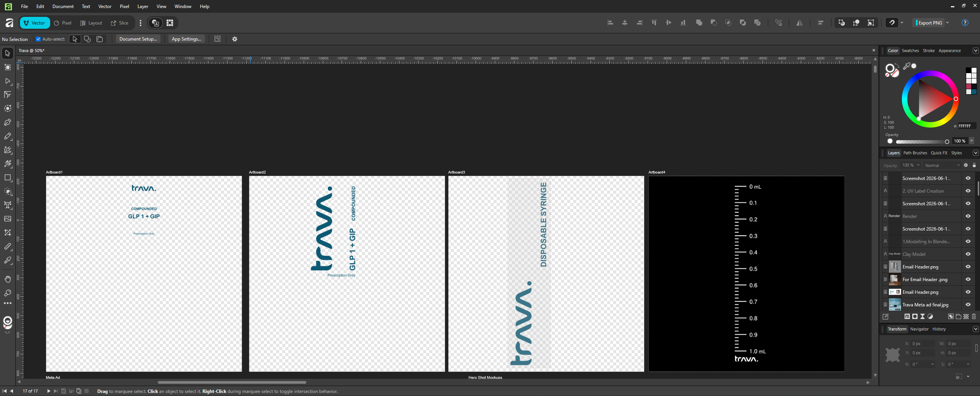The width and height of the screenshot is (980, 396).
Task: Click the hex color FFFFFF field
Action: click(x=967, y=126)
